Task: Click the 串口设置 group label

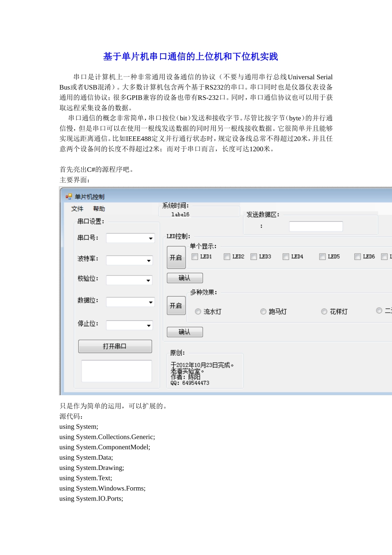Action: click(x=91, y=221)
